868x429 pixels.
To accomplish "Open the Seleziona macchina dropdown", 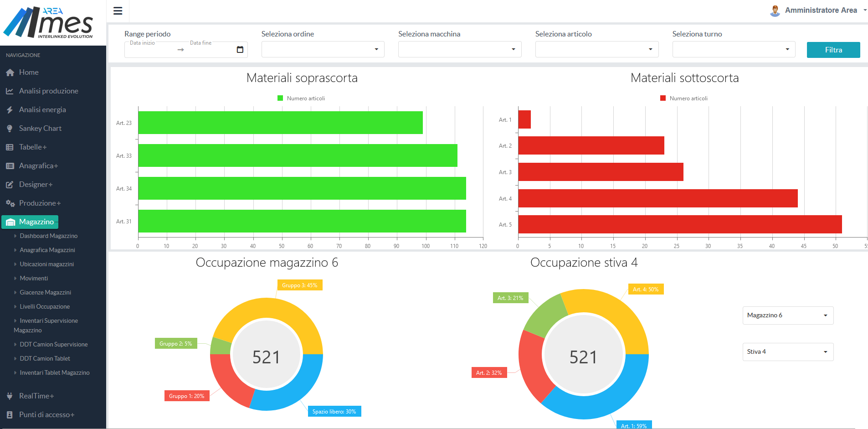I will 460,49.
